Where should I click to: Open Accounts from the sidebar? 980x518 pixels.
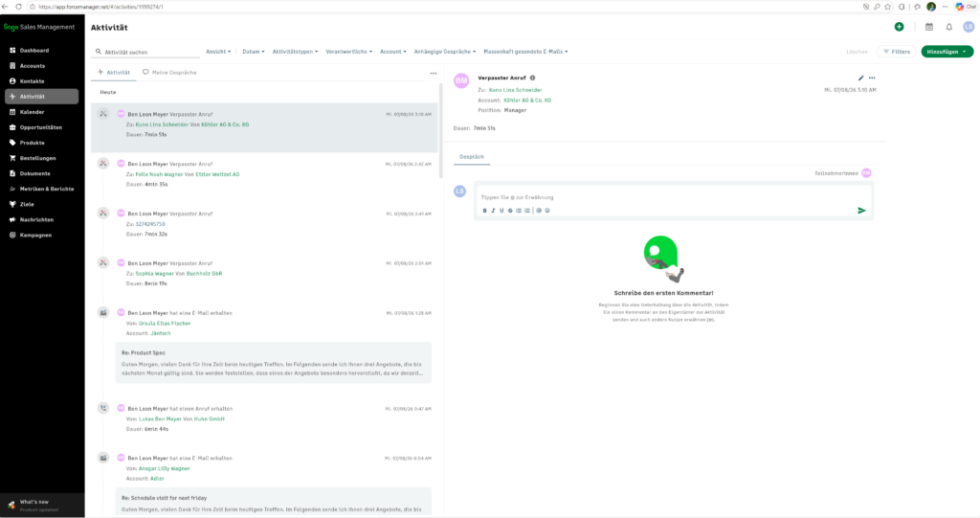(32, 66)
